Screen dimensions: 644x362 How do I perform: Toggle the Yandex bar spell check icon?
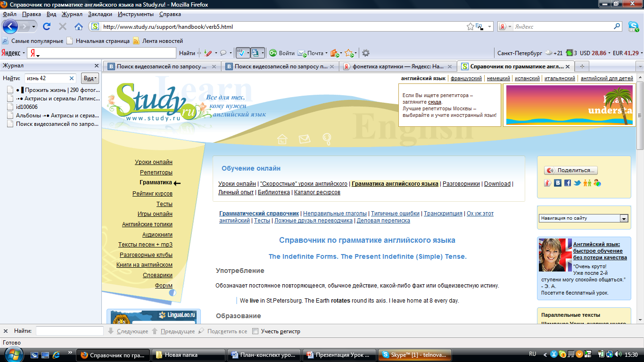[x=240, y=53]
